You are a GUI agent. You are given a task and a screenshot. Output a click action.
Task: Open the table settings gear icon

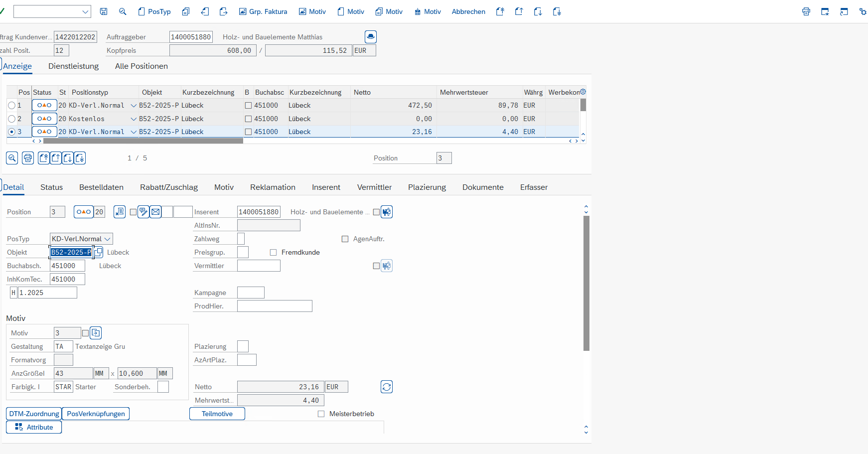(x=583, y=92)
